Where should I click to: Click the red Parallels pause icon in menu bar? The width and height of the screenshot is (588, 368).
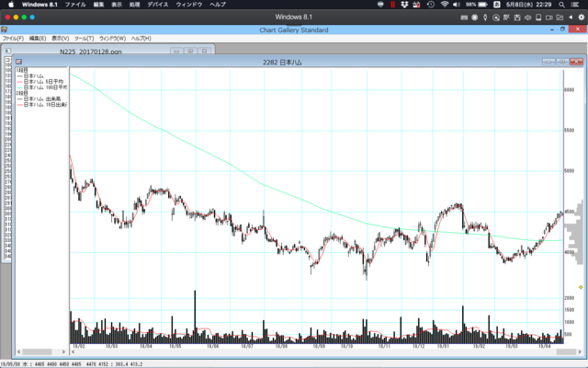[392, 5]
